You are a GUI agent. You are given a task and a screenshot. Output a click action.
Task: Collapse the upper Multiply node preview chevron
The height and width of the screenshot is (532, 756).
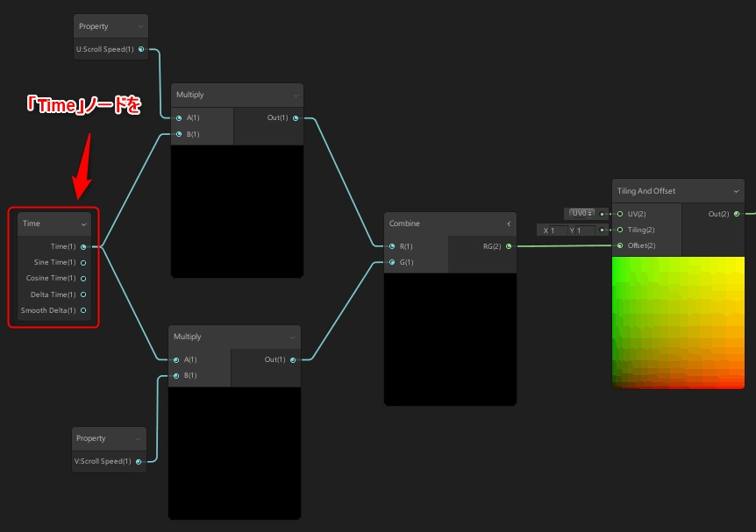point(296,96)
